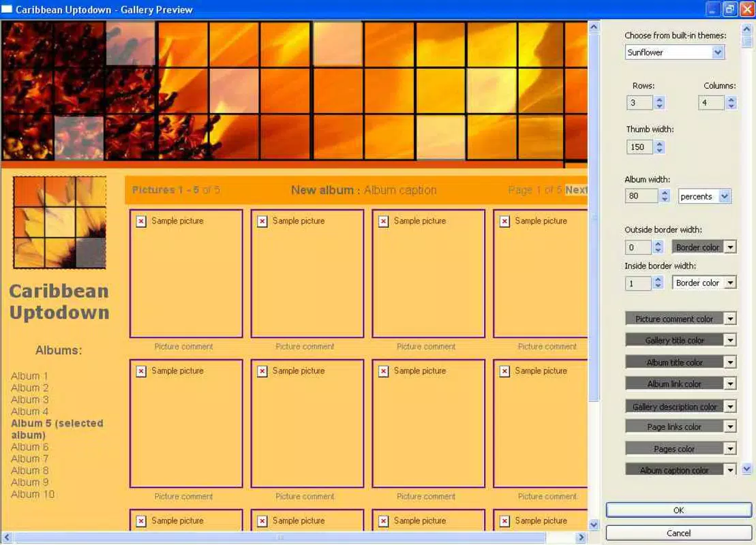Pick the Album link color swatch

tap(674, 384)
